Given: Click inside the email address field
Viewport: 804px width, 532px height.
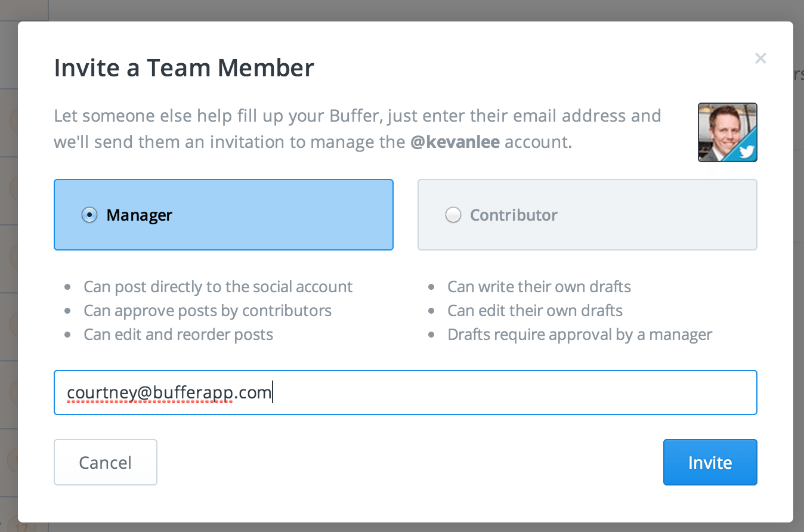Looking at the screenshot, I should click(x=406, y=392).
